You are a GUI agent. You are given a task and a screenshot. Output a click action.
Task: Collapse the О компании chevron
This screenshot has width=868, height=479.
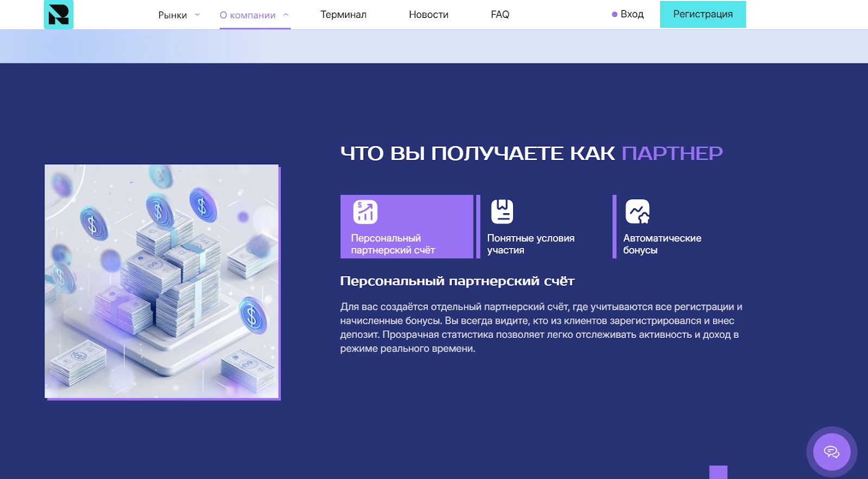[x=286, y=15]
